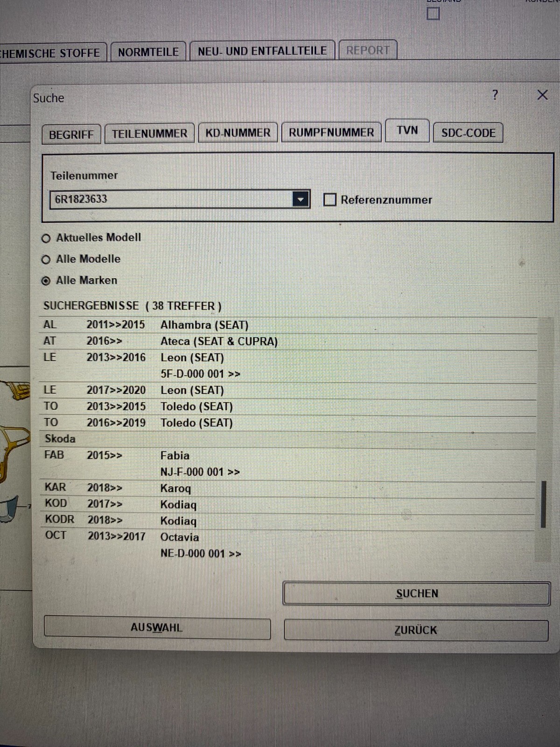Select Aktuelles Modell radio button
560x747 pixels.
pyautogui.click(x=46, y=239)
